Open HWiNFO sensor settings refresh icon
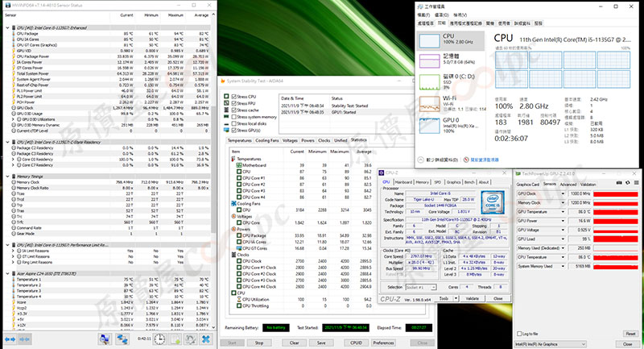Screen dimensions: 644x349 click(190, 339)
